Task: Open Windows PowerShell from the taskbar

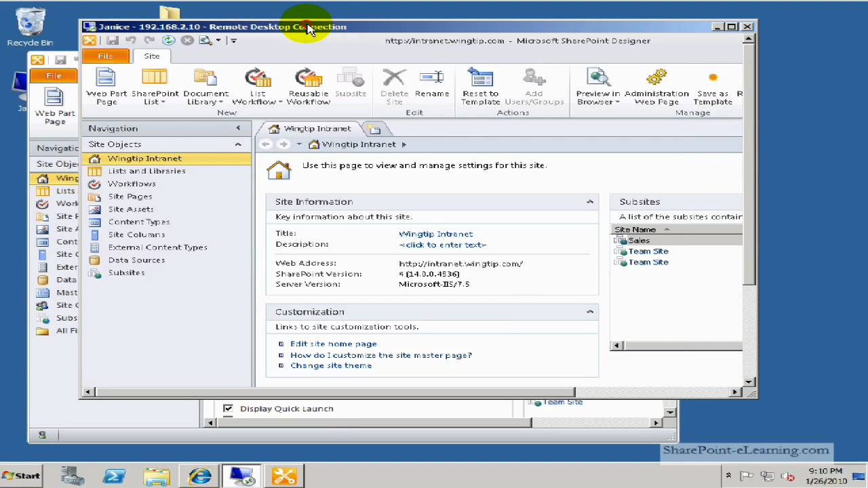Action: [114, 476]
